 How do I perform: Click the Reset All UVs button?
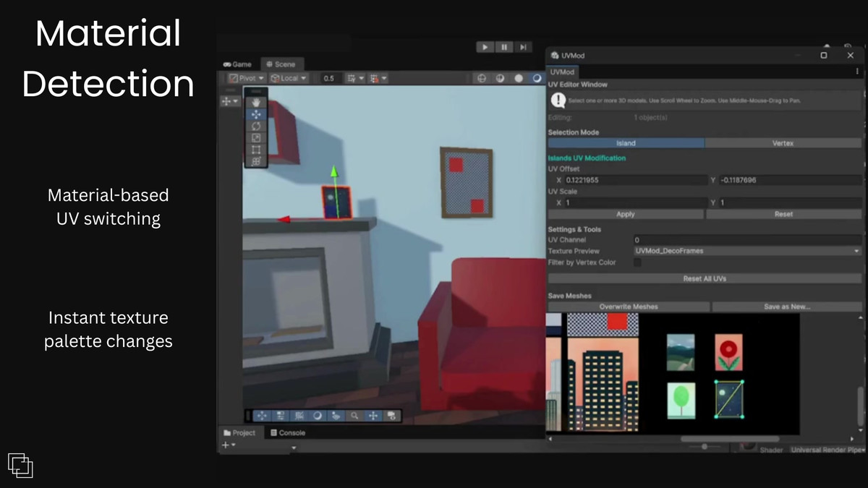point(704,278)
